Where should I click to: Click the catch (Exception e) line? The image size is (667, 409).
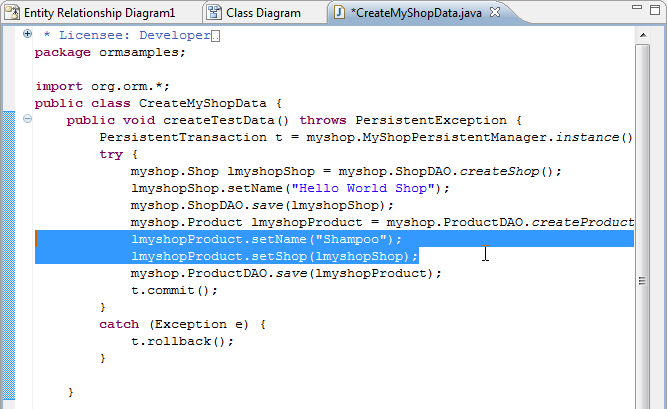[183, 325]
